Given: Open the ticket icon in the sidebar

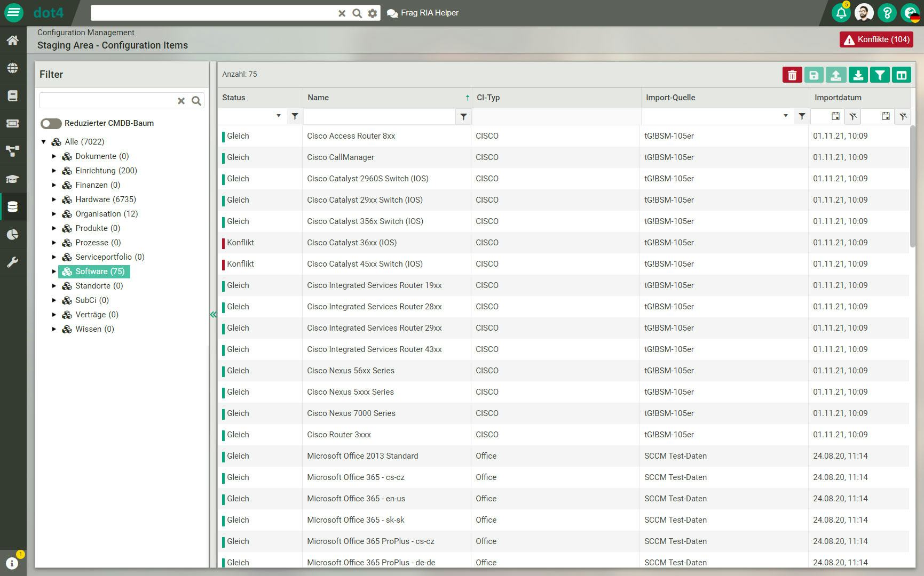Looking at the screenshot, I should [13, 123].
